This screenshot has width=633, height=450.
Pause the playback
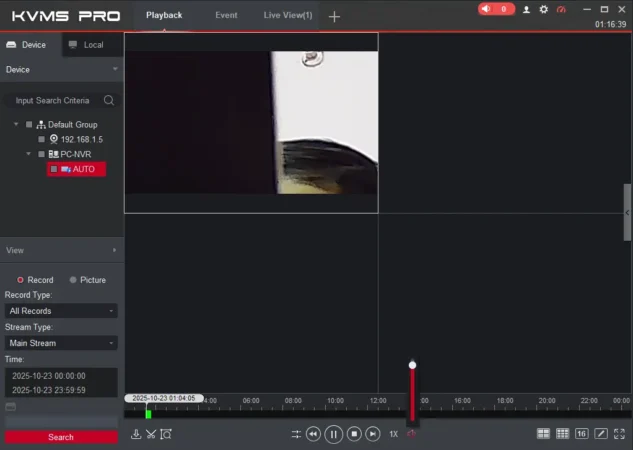[x=333, y=434]
